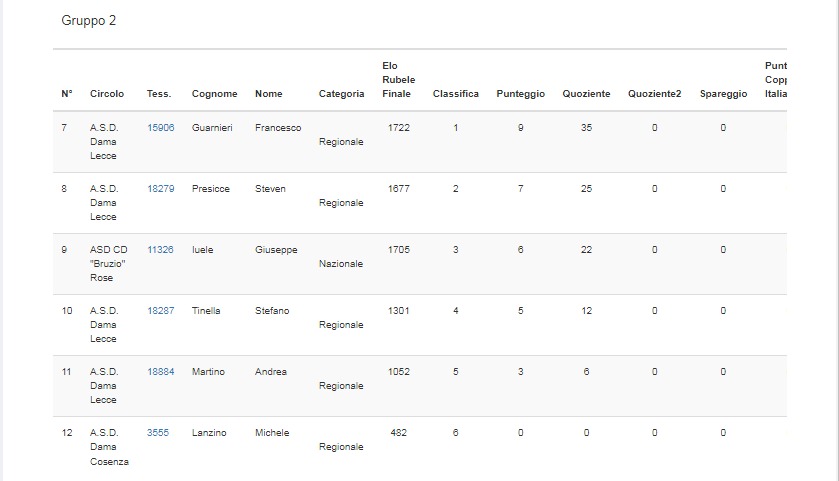Viewport: 839px width, 481px height.
Task: Click the Circolo column header
Action: 107,94
